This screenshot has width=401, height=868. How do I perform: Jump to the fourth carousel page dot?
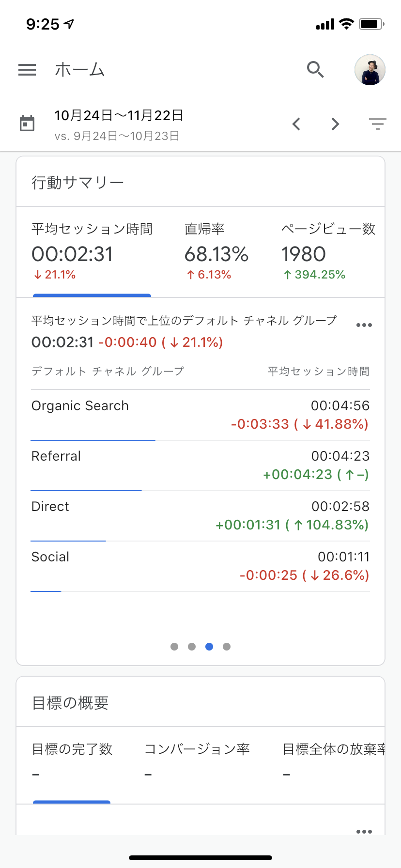tap(227, 647)
